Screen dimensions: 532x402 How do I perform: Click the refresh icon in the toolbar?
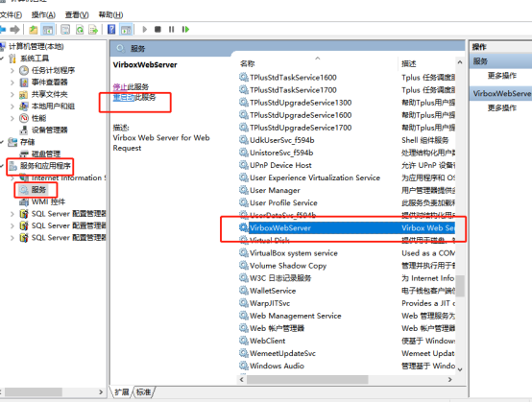point(80,30)
